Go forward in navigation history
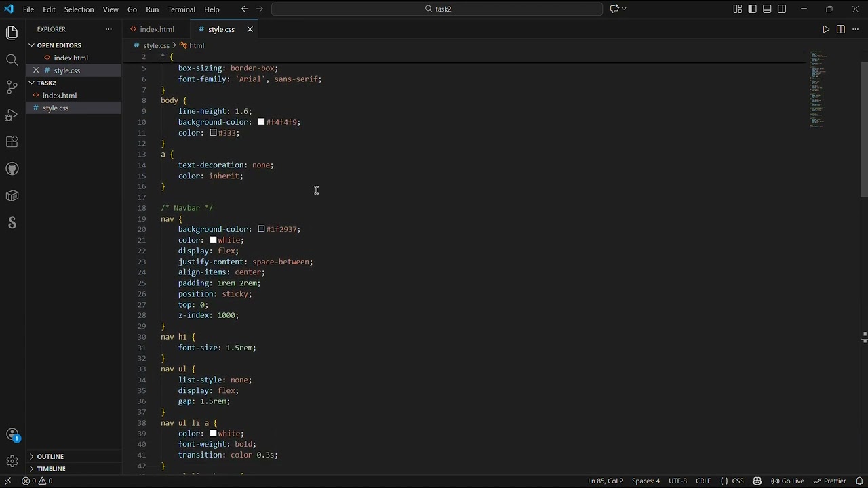868x488 pixels. [x=260, y=9]
